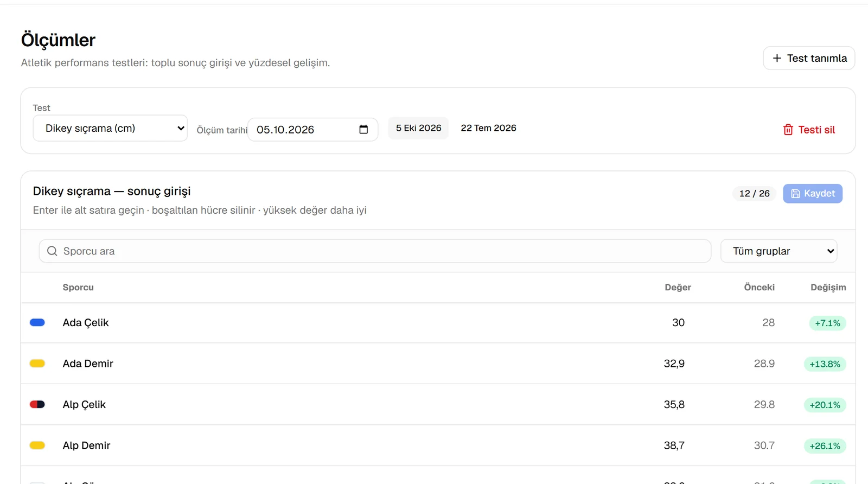Click previous value 28 for Ada Çelik
Screen dimensions: 868x484
pyautogui.click(x=768, y=322)
